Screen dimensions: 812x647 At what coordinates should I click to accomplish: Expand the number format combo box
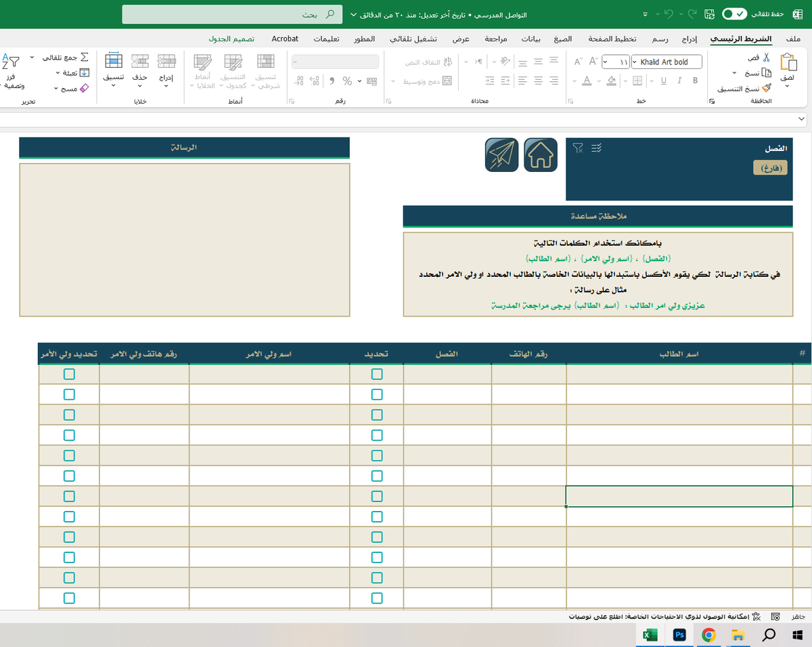[x=296, y=62]
